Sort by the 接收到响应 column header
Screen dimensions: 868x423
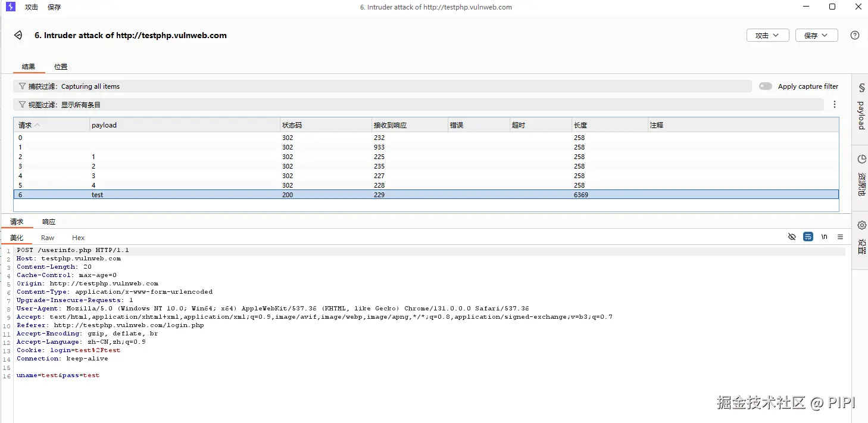pos(410,125)
